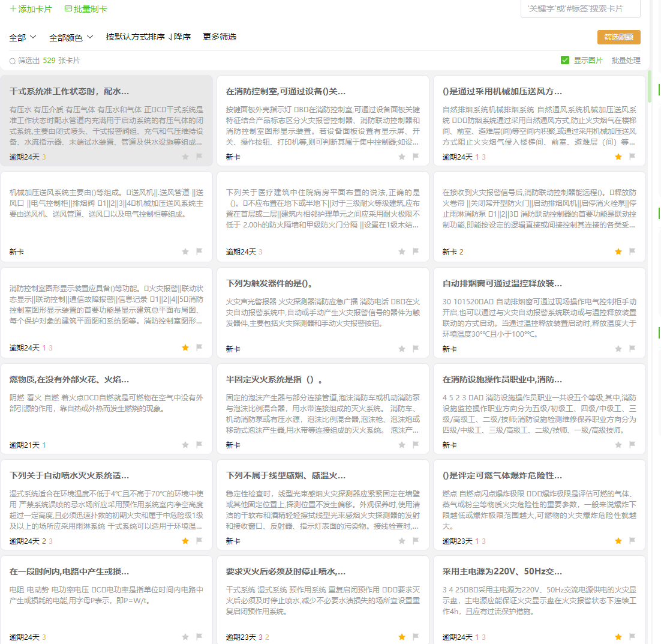Flag the 半固定灭火系统是指 card
Viewport: 661px width, 644px height.
tap(416, 445)
